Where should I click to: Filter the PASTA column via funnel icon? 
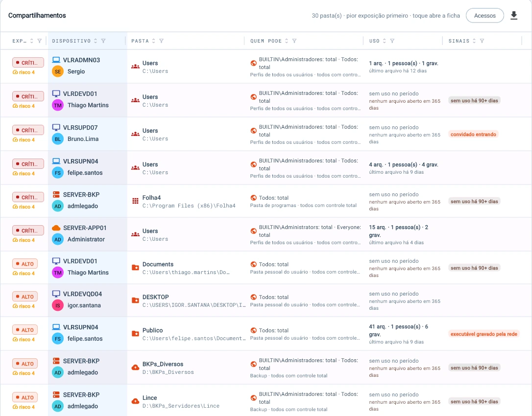pos(161,41)
